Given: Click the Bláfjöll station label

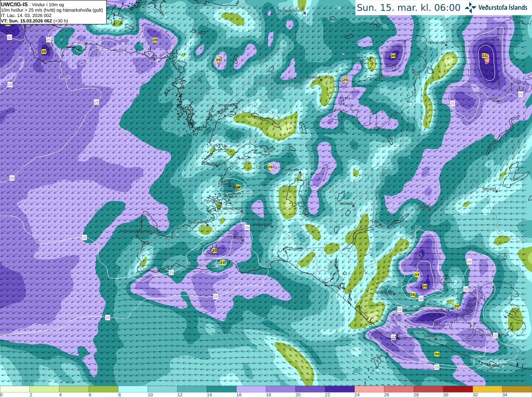Looking at the screenshot, I should tap(236, 238).
